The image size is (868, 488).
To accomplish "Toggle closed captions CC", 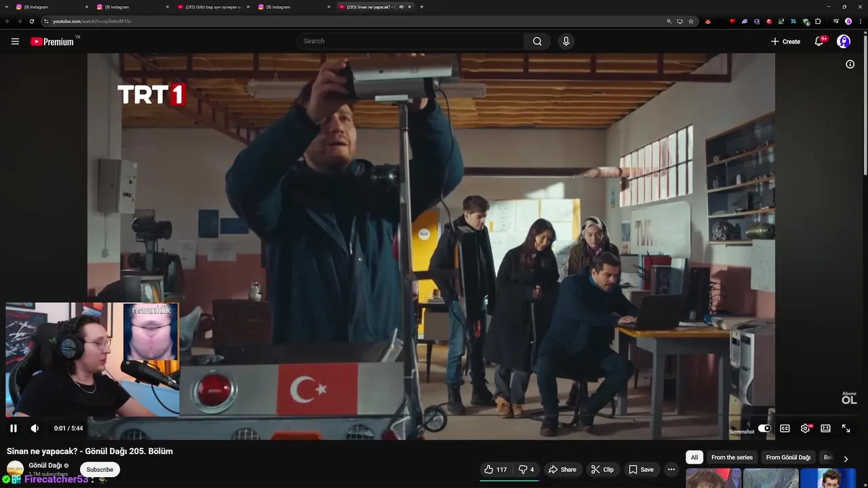I will point(785,428).
